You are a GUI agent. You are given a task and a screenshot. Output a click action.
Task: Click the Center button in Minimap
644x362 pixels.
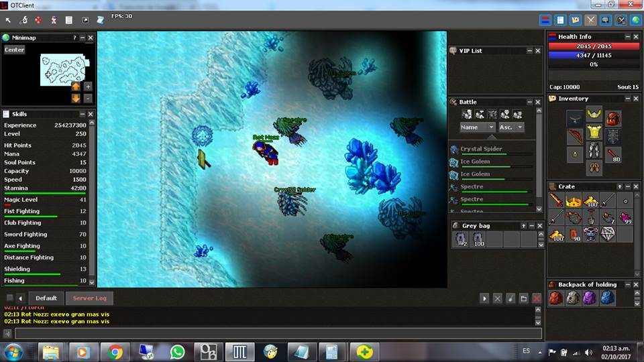14,50
